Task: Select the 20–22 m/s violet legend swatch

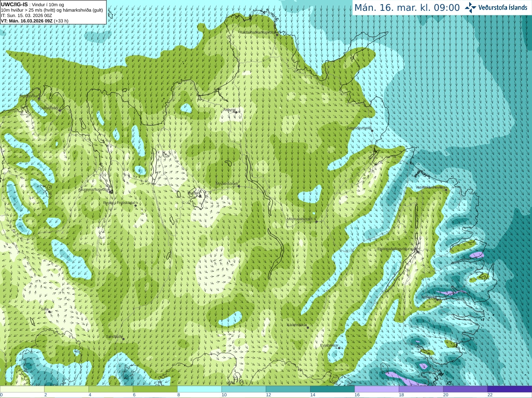Action: [x=465, y=389]
